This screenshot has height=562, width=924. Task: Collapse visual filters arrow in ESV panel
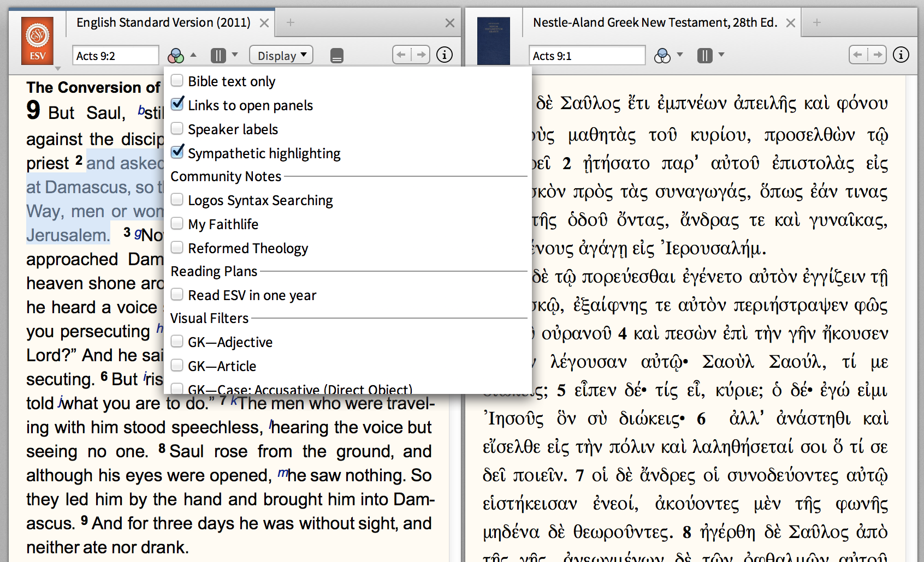click(193, 55)
